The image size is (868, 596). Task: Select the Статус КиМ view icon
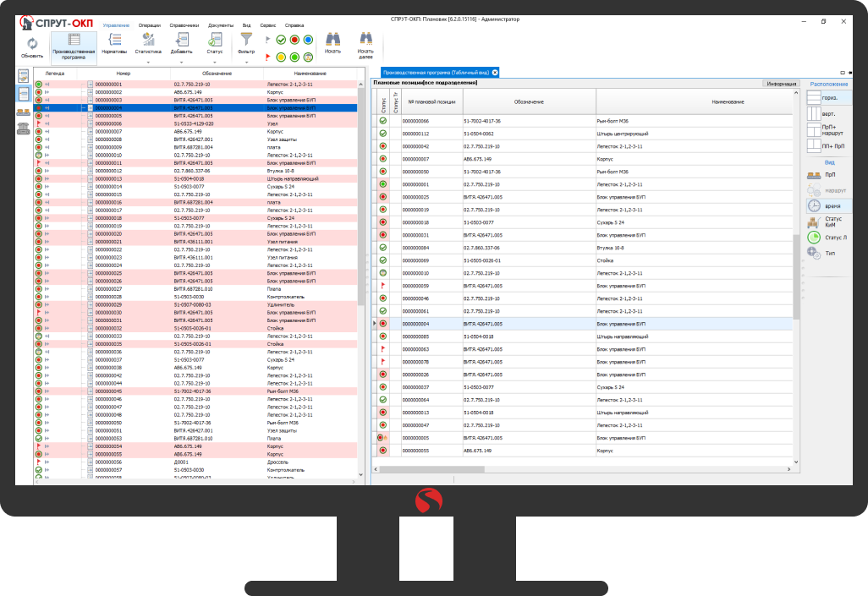tap(814, 221)
